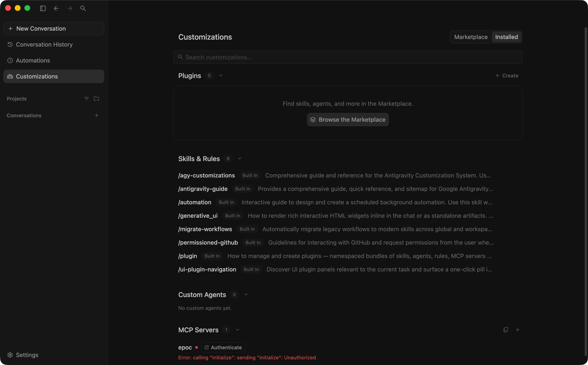
Task: Open Conversation History
Action: tap(54, 44)
